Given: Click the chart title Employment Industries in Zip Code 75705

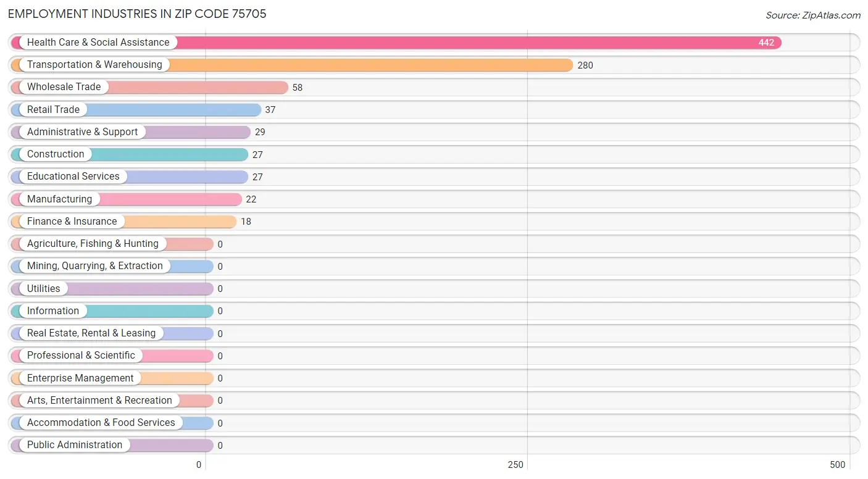Looking at the screenshot, I should 137,14.
